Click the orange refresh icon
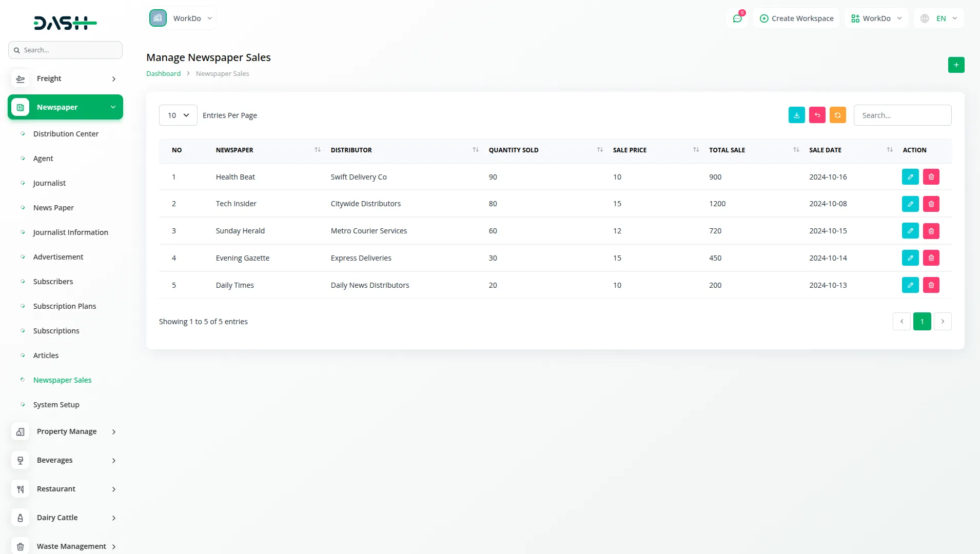The width and height of the screenshot is (980, 554). coord(837,115)
